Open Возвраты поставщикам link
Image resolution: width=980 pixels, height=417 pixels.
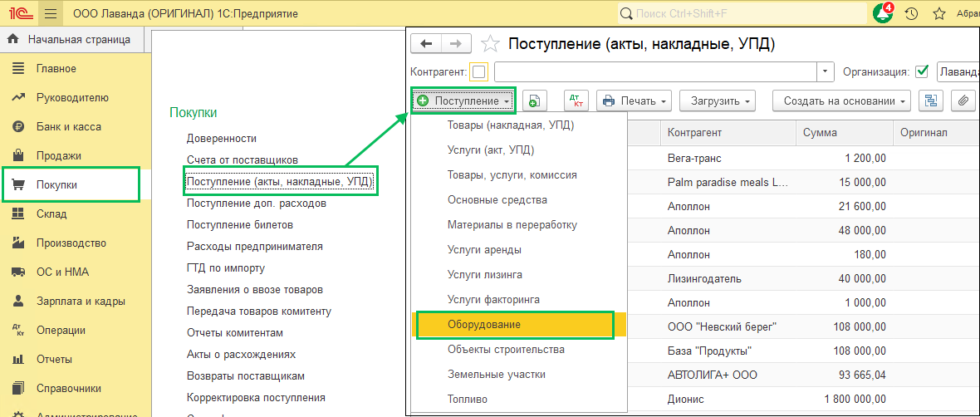point(246,375)
